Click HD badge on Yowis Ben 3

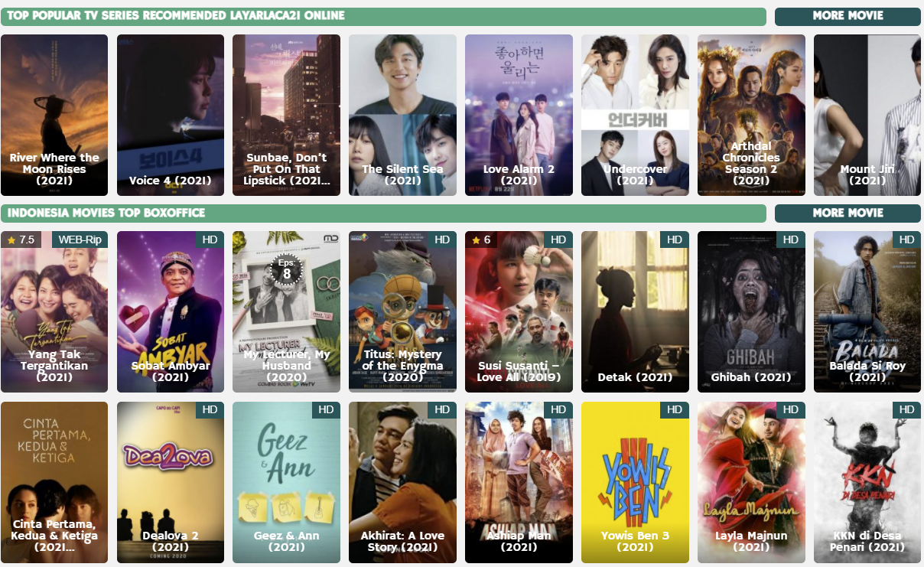(674, 410)
